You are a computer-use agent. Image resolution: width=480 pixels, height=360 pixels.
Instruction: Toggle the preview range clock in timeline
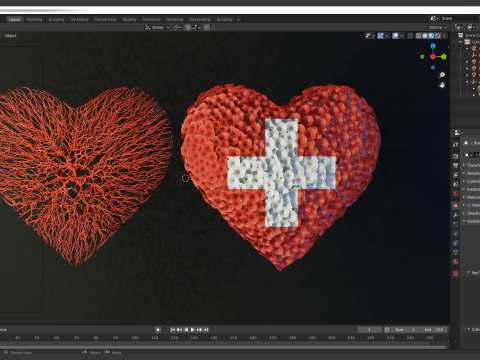point(387,330)
